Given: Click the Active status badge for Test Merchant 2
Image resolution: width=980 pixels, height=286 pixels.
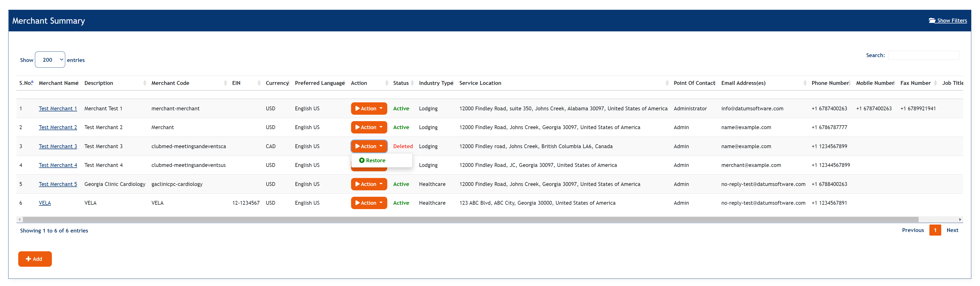Looking at the screenshot, I should (401, 127).
